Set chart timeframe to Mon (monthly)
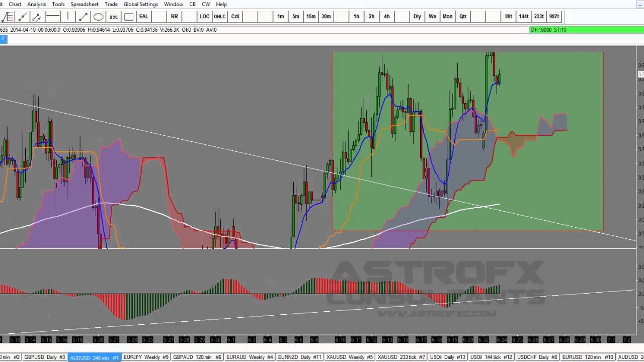This screenshot has height=362, width=644. [447, 17]
